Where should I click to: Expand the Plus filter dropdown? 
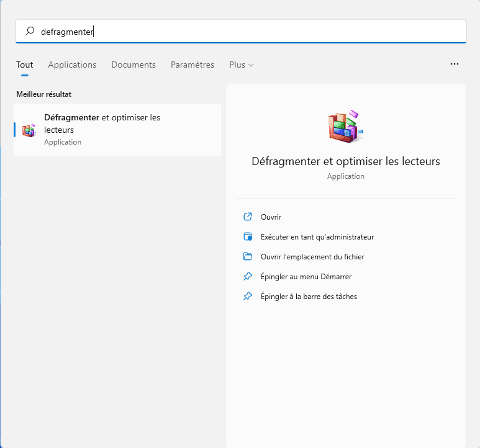(241, 65)
